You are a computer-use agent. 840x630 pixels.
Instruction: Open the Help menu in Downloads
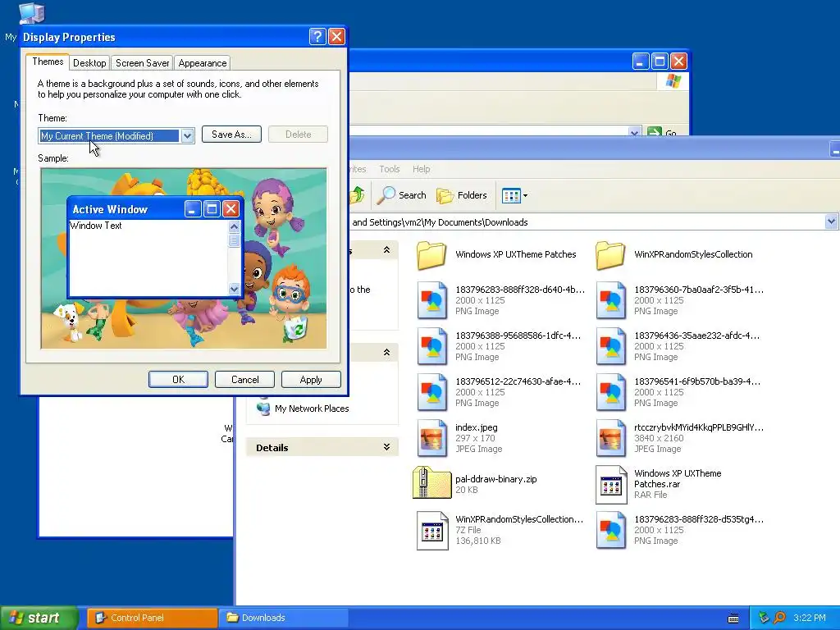[x=421, y=169]
